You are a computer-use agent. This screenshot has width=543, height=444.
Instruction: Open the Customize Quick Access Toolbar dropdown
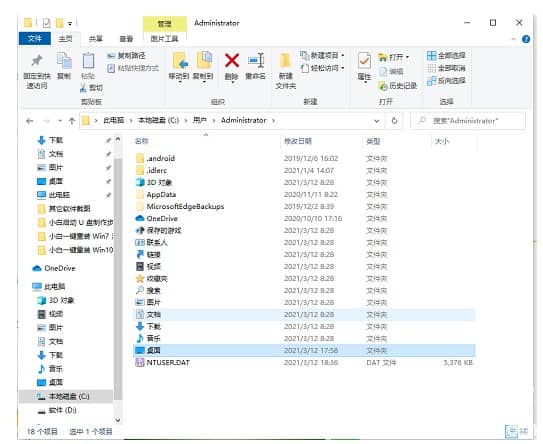coord(70,24)
